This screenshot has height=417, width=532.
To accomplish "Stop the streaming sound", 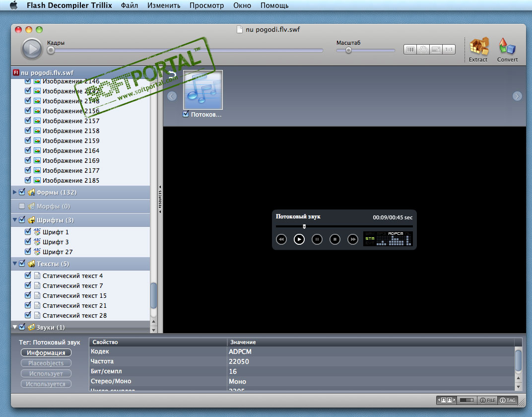I will point(335,240).
